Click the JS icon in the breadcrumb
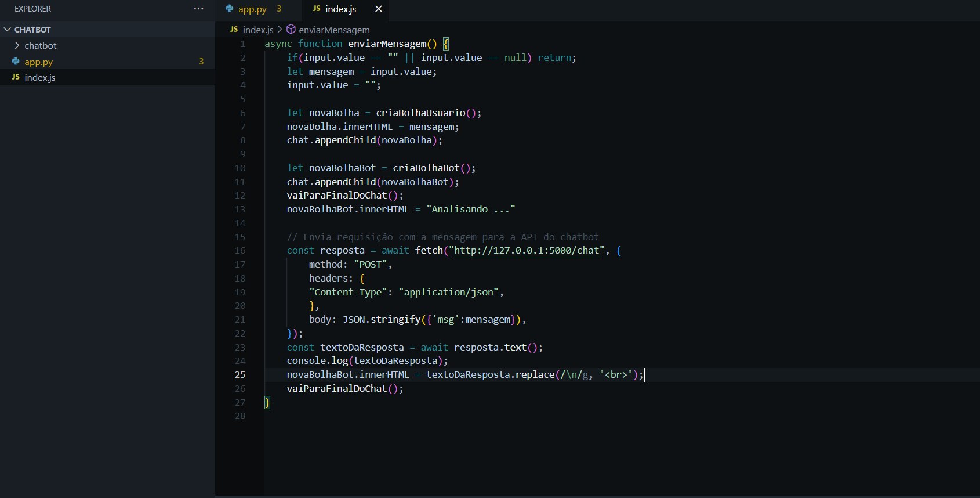Viewport: 980px width, 498px height. pyautogui.click(x=234, y=29)
